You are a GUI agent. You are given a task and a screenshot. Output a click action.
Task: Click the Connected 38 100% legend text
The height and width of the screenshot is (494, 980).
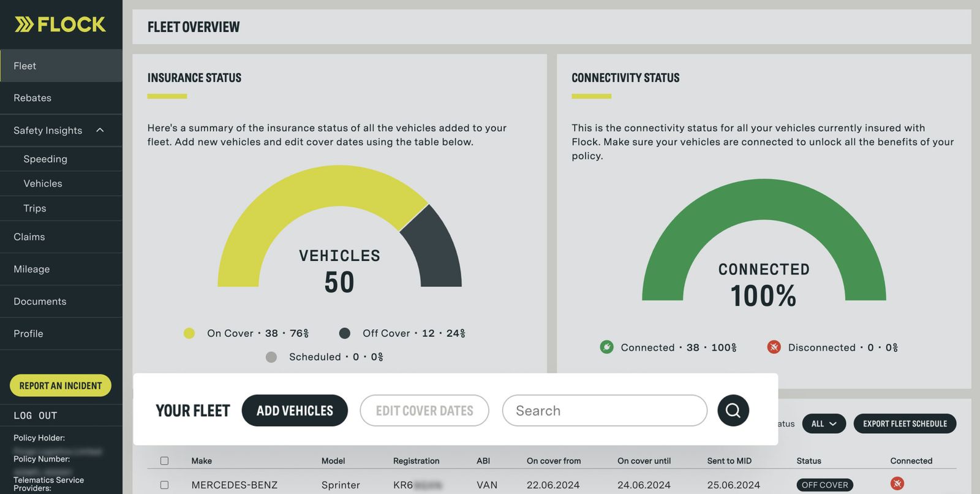click(x=679, y=348)
